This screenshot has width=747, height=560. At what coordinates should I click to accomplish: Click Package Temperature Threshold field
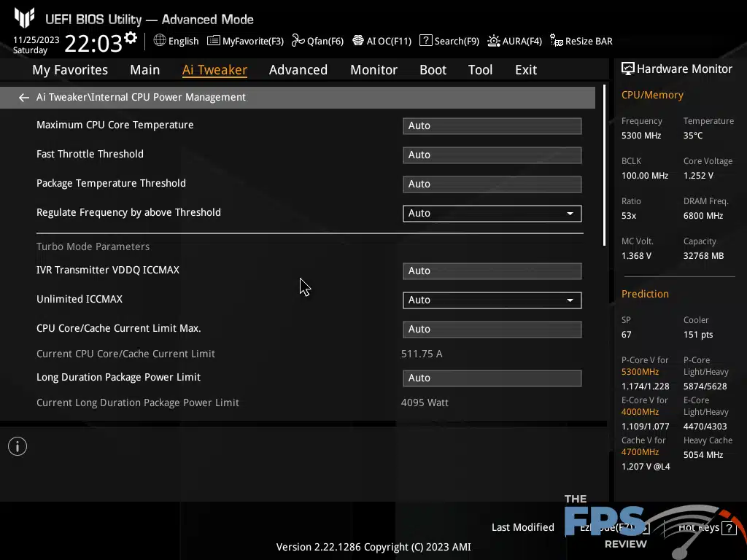[492, 184]
